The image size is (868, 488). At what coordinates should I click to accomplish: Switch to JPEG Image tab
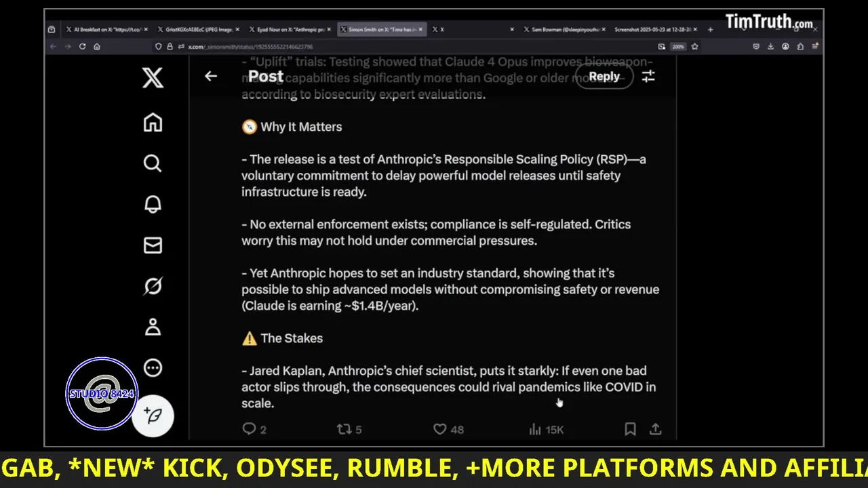coord(199,30)
